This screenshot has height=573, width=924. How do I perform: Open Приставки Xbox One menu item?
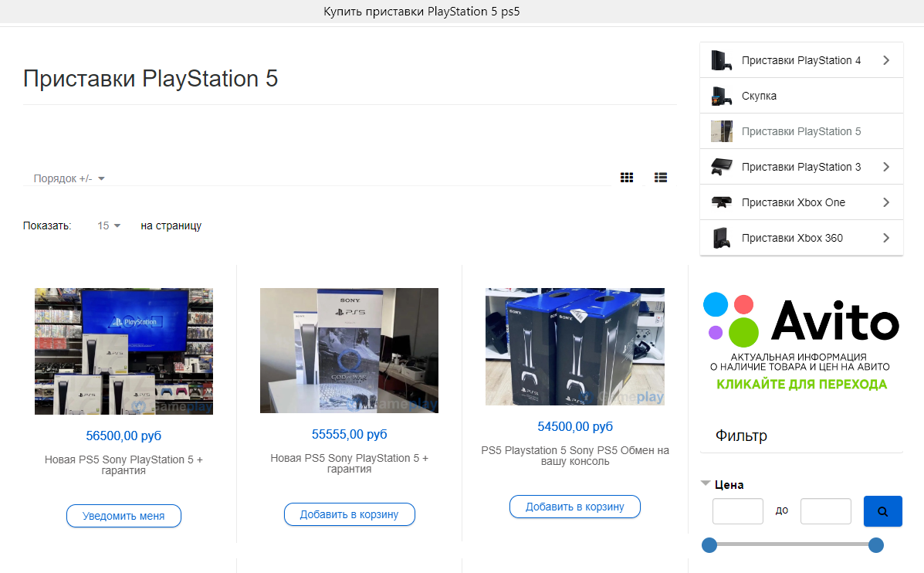[801, 202]
